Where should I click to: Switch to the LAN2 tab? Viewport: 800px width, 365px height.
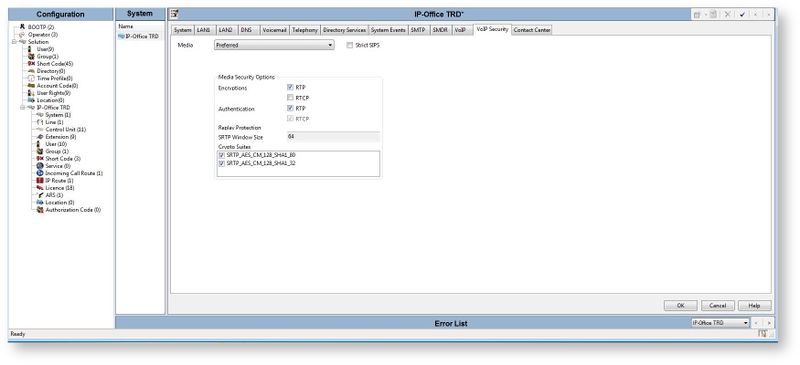coord(226,30)
